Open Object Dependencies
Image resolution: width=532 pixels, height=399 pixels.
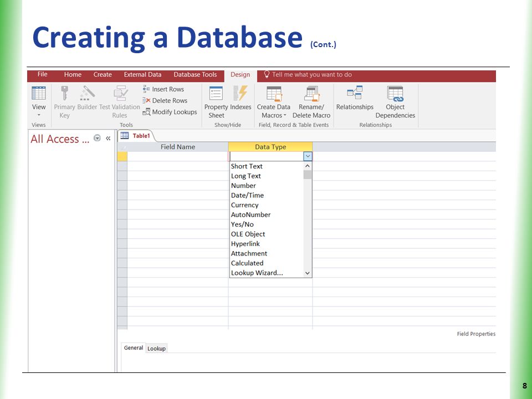point(395,102)
